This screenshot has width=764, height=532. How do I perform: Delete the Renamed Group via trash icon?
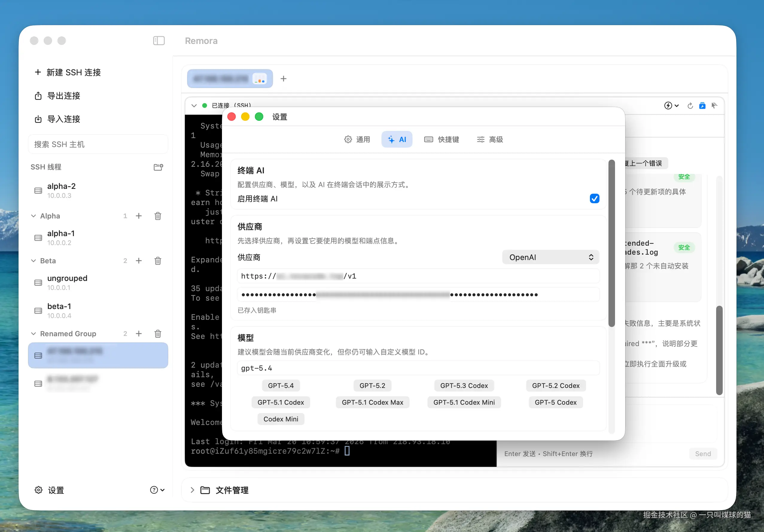click(x=158, y=334)
